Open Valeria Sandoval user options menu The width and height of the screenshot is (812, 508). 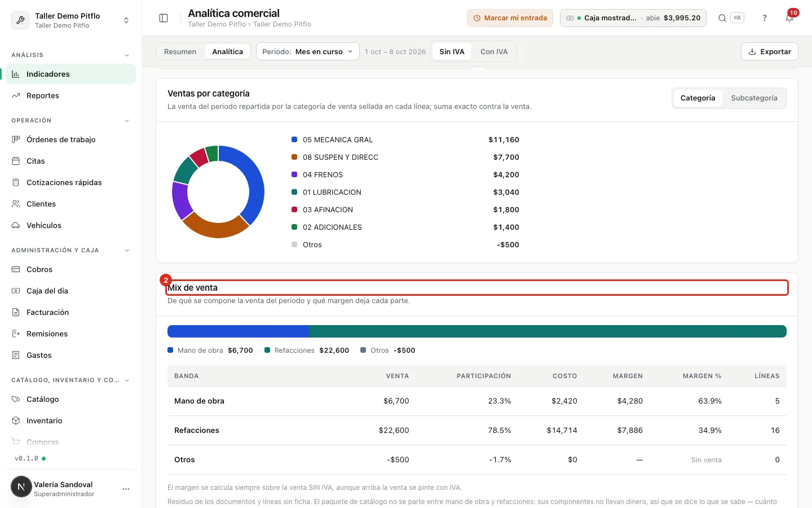click(126, 489)
